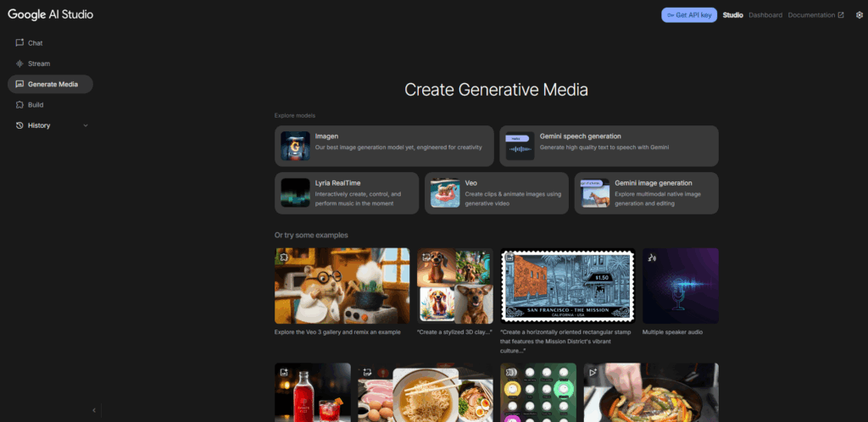Click the Google AI Studio logo
Viewport: 868px width, 422px height.
[50, 15]
